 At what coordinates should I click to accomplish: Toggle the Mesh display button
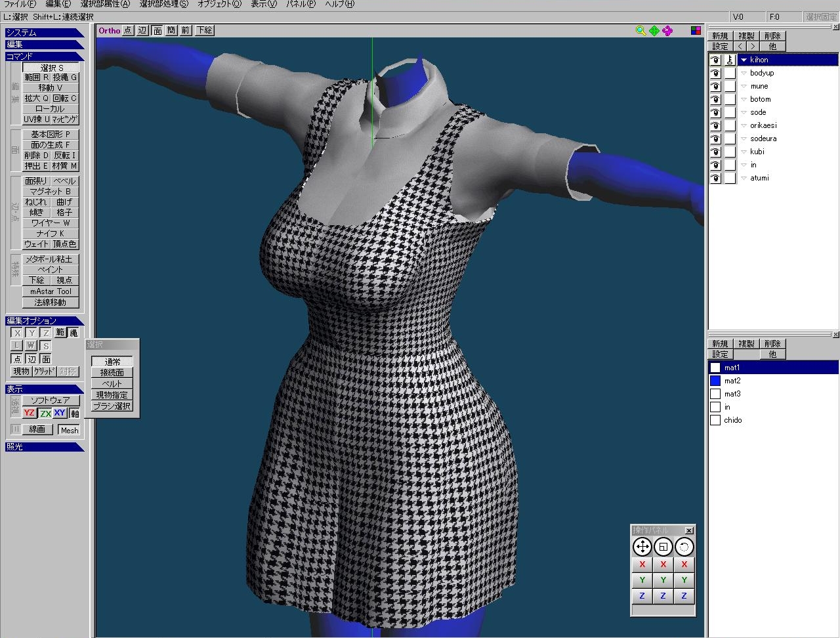coord(69,430)
